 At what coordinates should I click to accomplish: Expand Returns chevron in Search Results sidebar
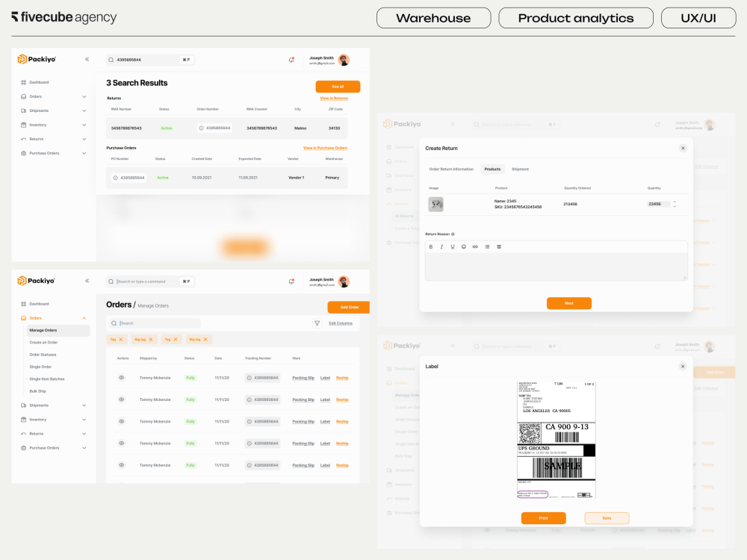84,139
